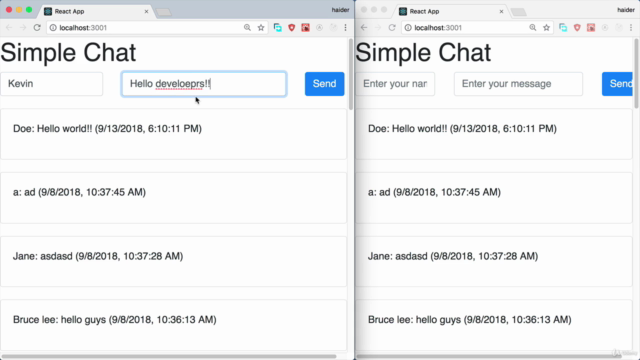Viewport: 640px width, 360px height.
Task: Open teal overlapping-squares extension in left window
Action: click(278, 28)
